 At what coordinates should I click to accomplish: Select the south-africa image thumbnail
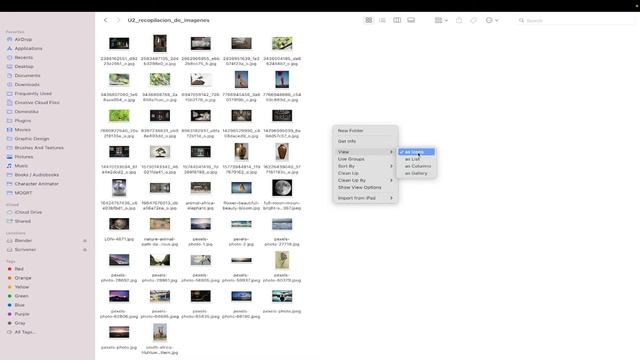click(x=160, y=333)
